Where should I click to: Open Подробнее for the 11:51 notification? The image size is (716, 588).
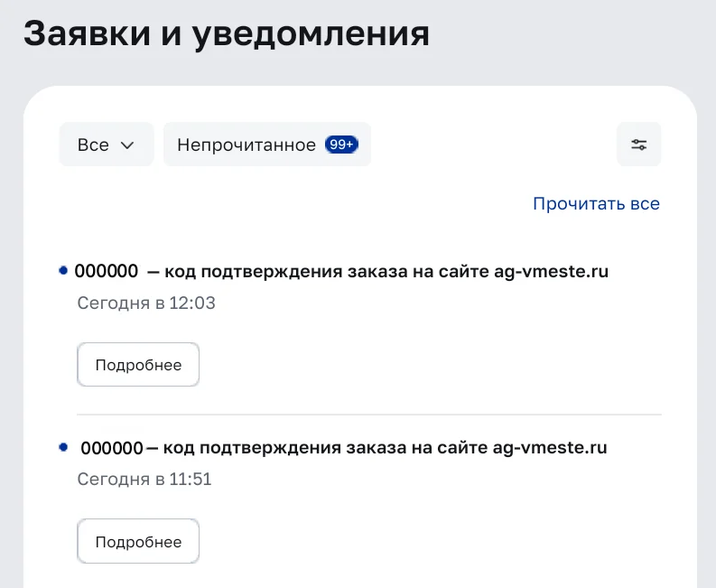tap(138, 541)
